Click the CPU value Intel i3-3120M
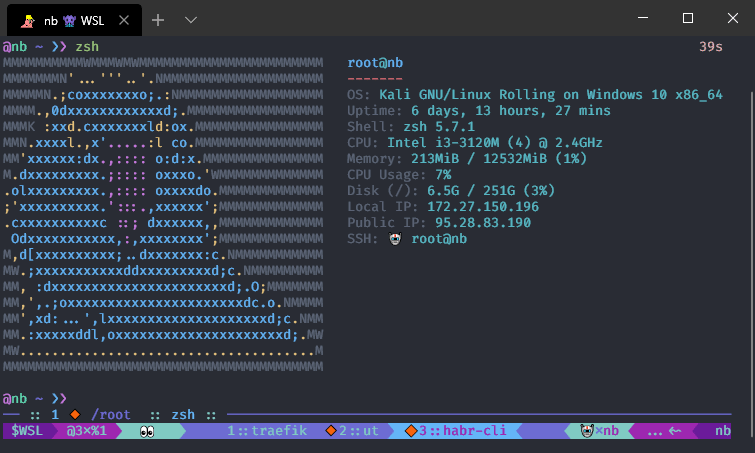This screenshot has height=453, width=755. coord(495,142)
